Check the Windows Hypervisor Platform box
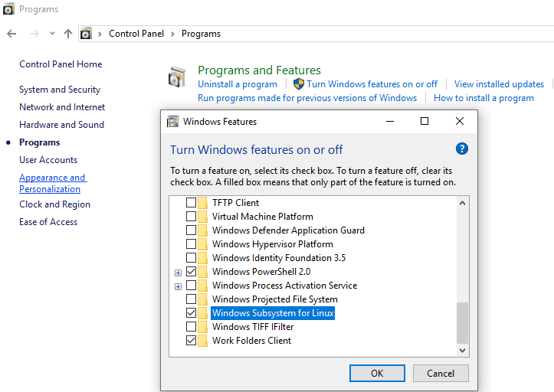This screenshot has width=554, height=392. tap(191, 244)
